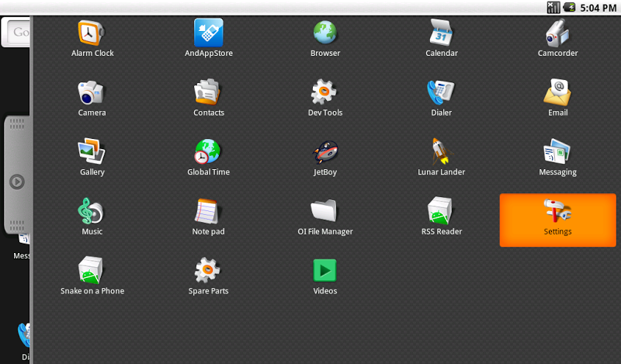The height and width of the screenshot is (364, 621).
Task: Open the Music app
Action: tap(92, 217)
